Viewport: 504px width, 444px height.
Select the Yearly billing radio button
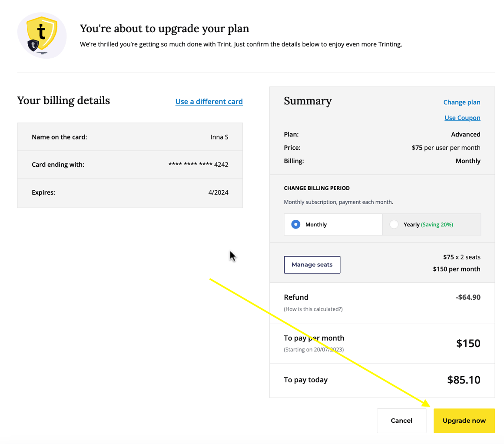coord(394,224)
